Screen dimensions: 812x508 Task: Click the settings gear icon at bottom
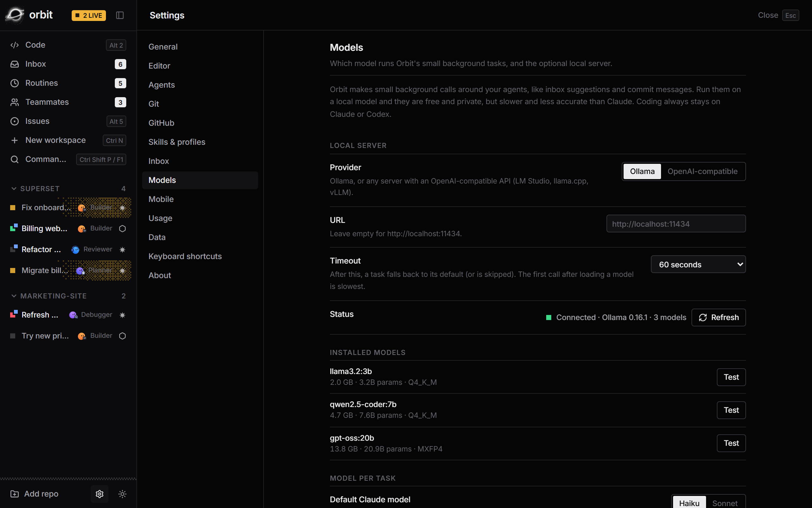pyautogui.click(x=100, y=493)
